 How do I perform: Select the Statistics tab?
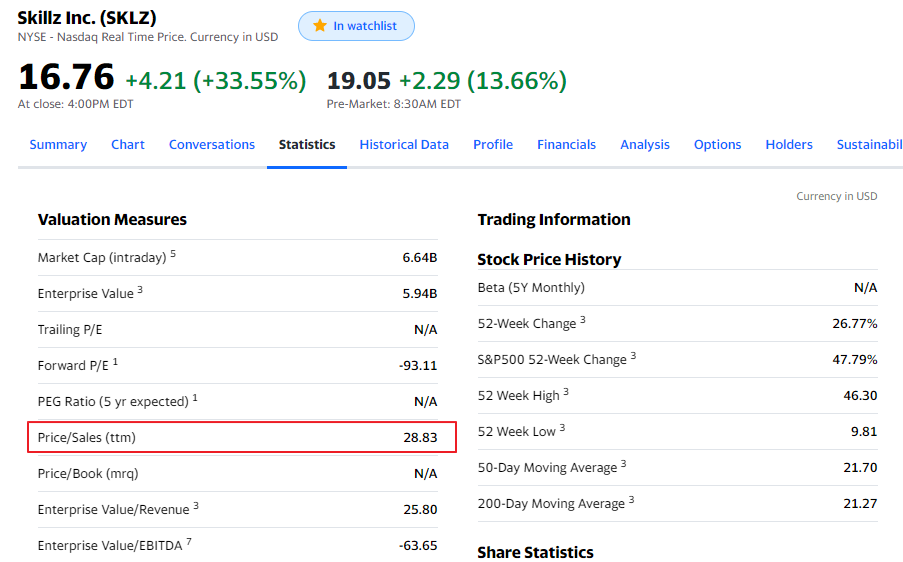307,145
